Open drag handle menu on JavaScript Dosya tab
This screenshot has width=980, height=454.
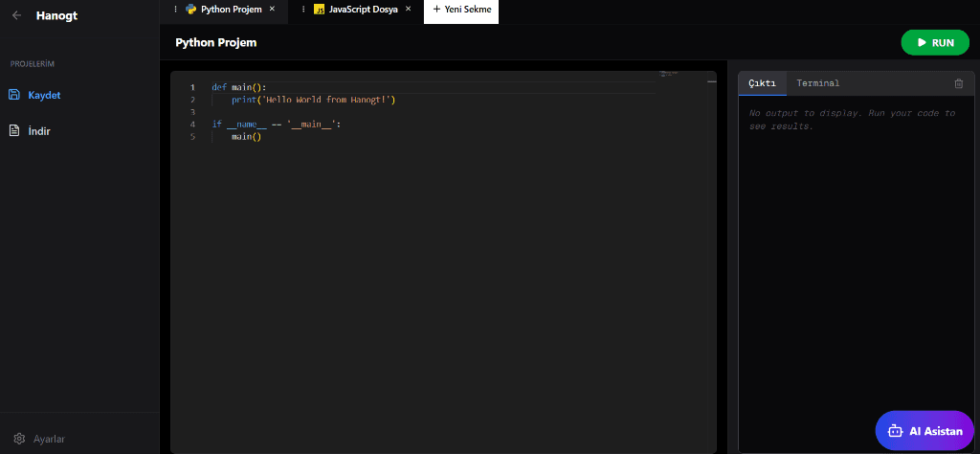click(303, 9)
